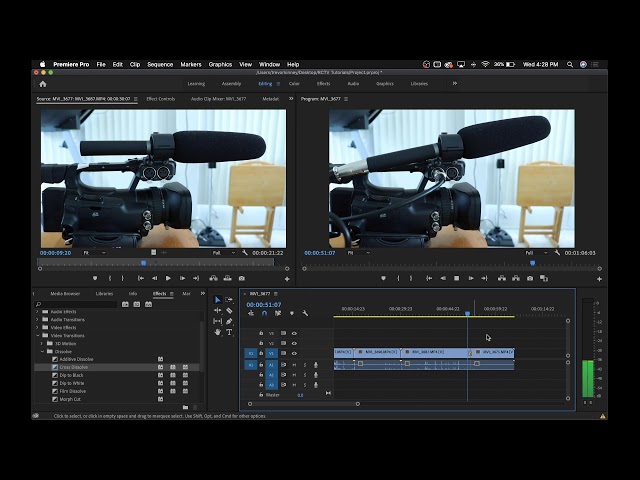This screenshot has width=640, height=480.
Task: Click New Custom Bin in Effects panel
Action: (185, 407)
